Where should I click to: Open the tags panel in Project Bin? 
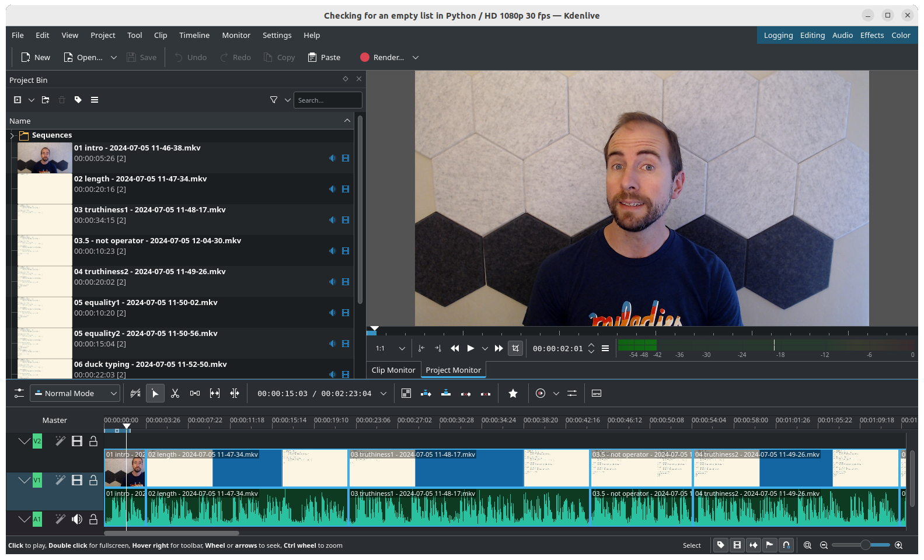point(78,100)
